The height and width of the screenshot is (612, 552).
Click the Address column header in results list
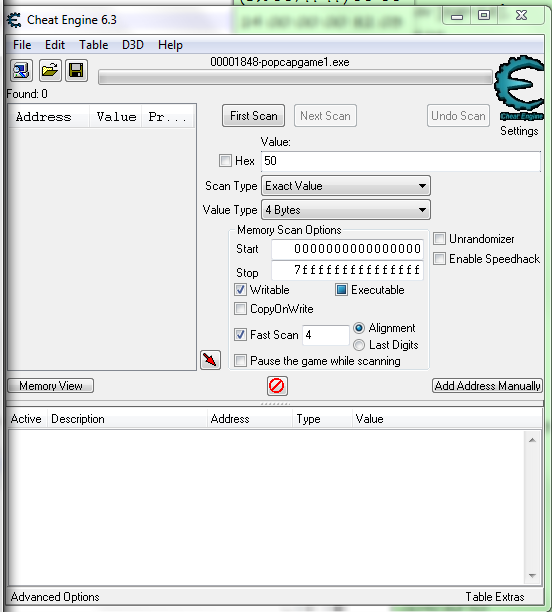49,116
